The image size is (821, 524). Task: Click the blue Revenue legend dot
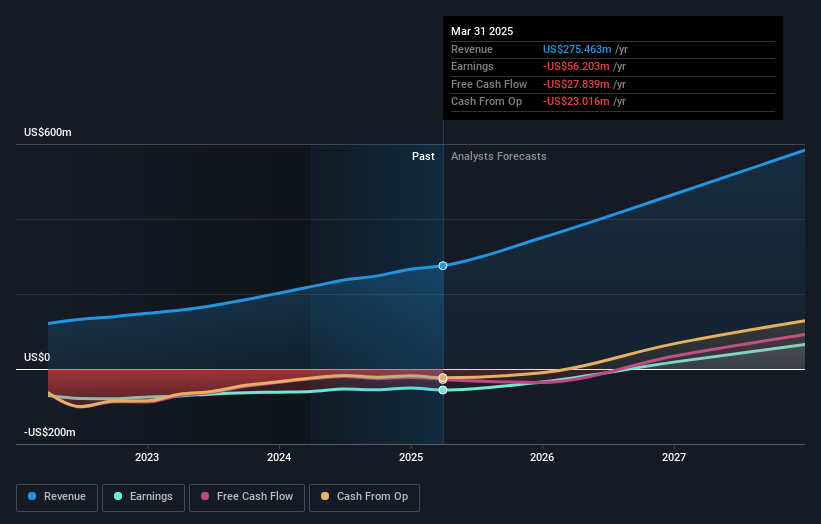(32, 496)
